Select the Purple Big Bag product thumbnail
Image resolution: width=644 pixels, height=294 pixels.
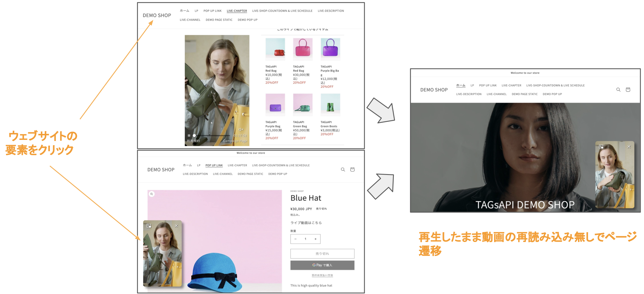point(330,49)
